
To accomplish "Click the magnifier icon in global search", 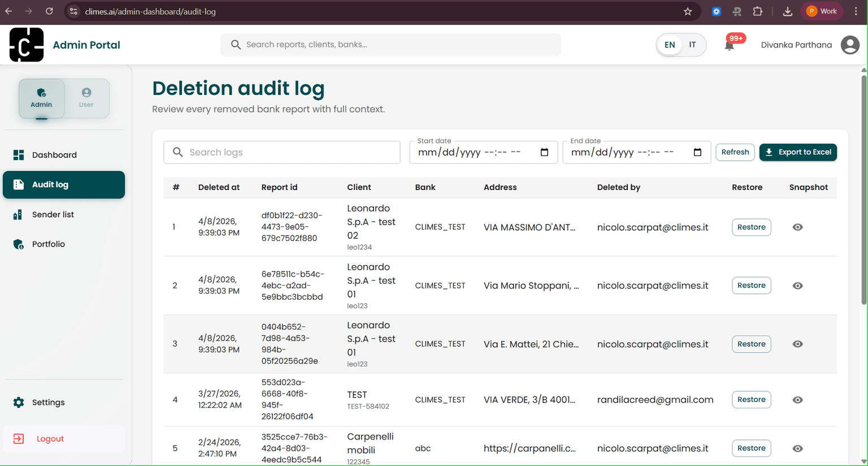I will tap(236, 45).
